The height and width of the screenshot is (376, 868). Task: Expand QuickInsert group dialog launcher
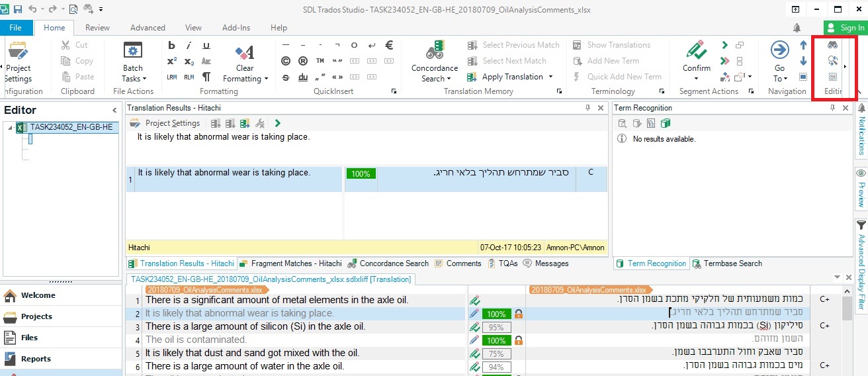pos(394,91)
